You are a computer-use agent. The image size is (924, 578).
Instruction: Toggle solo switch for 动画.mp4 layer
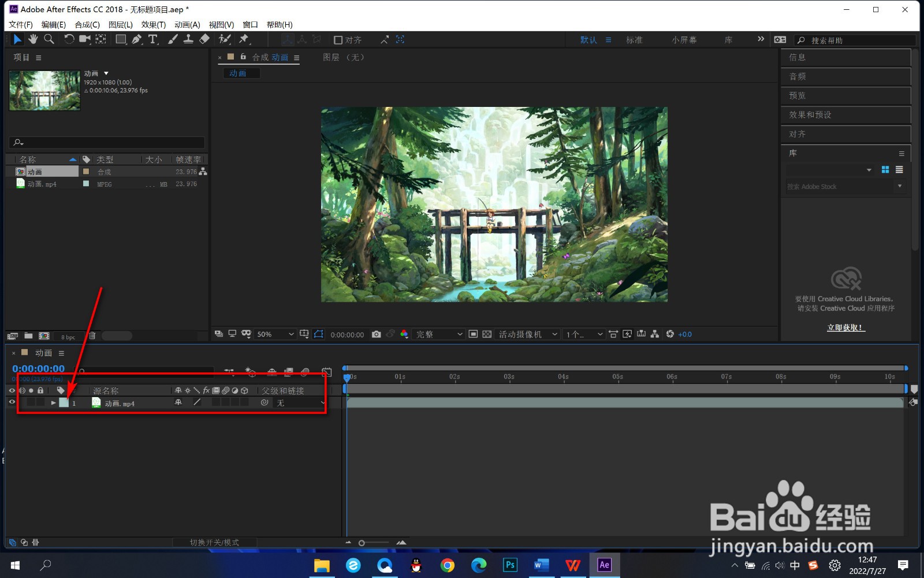(x=31, y=402)
